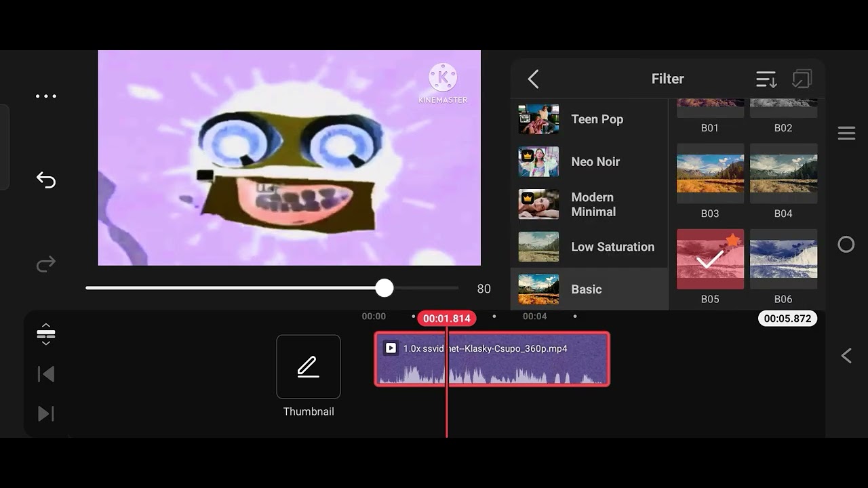868x488 pixels.
Task: Tap the Android home circle button
Action: coord(846,245)
